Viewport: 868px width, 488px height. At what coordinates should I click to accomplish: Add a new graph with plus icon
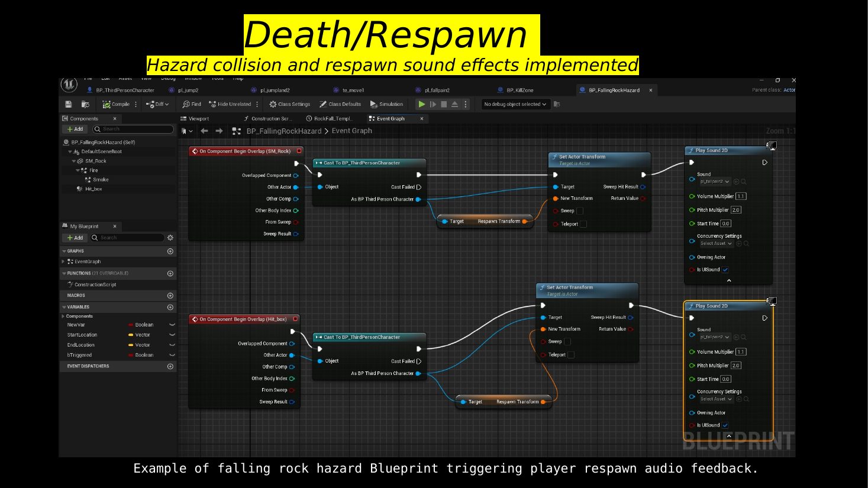tap(170, 251)
